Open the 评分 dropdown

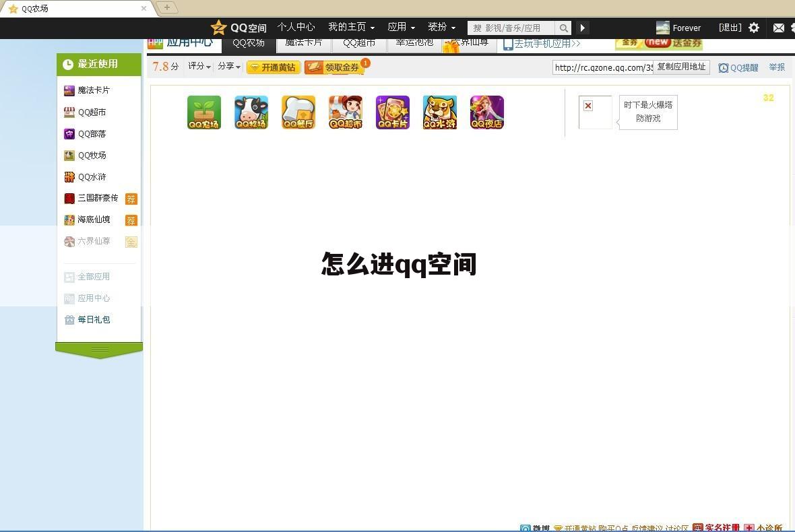coord(199,67)
